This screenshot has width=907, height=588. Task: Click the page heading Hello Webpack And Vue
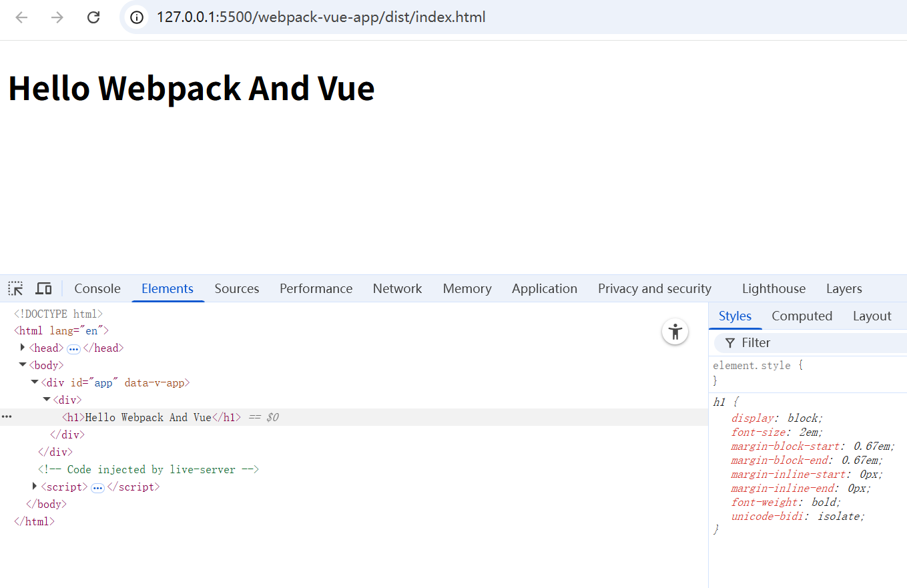(192, 88)
